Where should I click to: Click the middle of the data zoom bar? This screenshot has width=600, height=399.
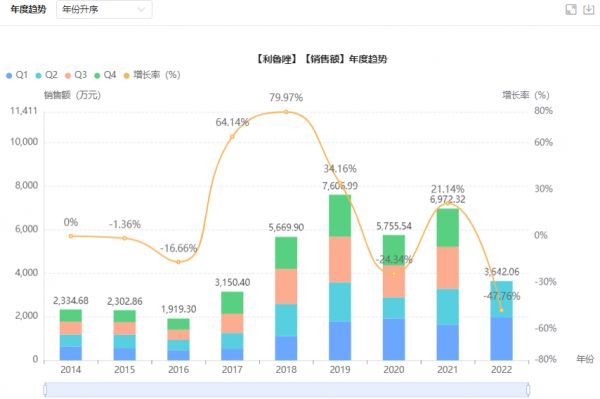(x=287, y=390)
